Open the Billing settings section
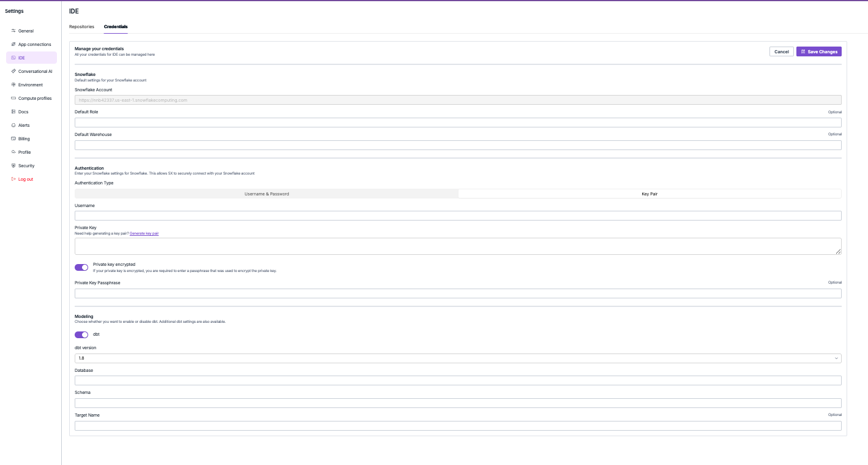 [23, 138]
